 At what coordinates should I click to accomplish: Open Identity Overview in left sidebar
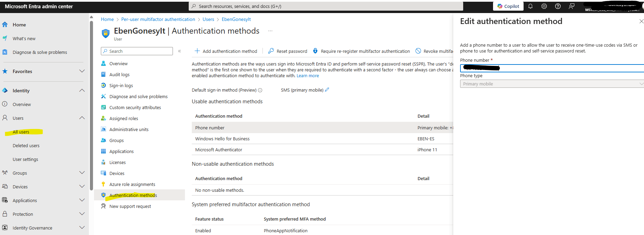[x=22, y=104]
